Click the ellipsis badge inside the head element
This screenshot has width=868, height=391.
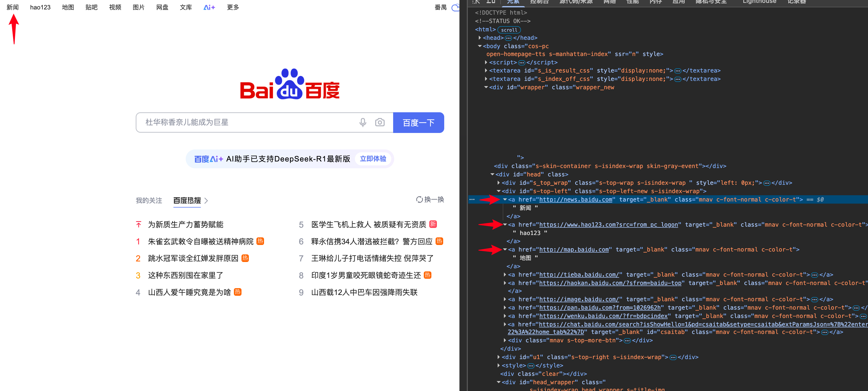click(x=508, y=38)
